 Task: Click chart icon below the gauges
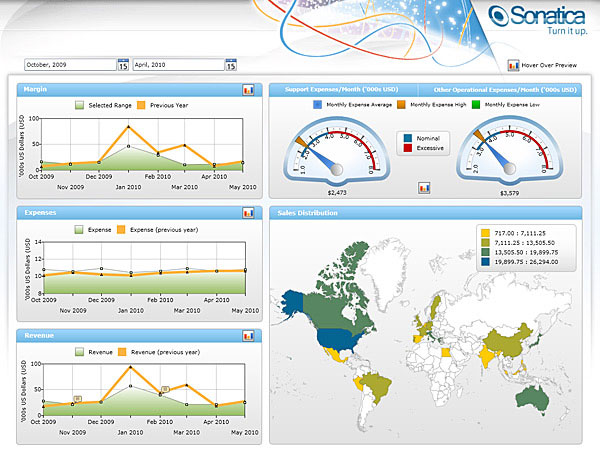pyautogui.click(x=424, y=187)
